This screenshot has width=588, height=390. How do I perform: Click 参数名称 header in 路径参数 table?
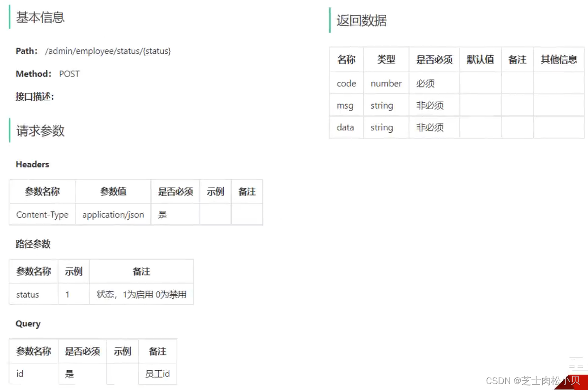coord(34,272)
